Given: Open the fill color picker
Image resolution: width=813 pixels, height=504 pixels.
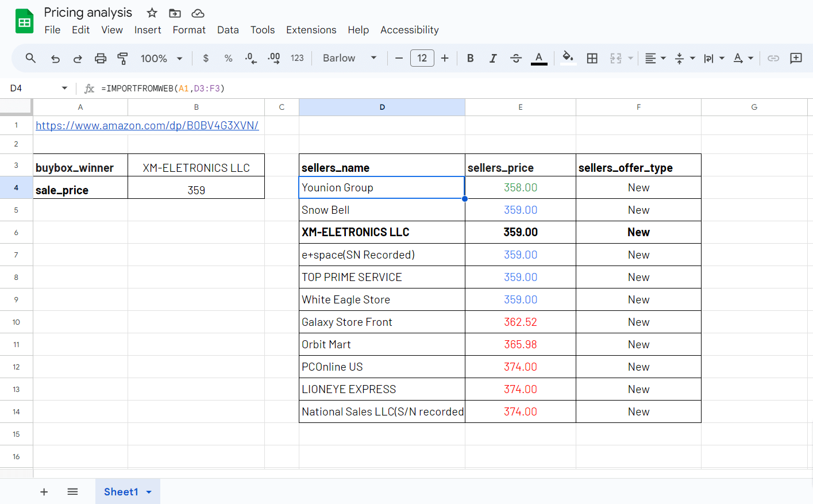Looking at the screenshot, I should [568, 58].
